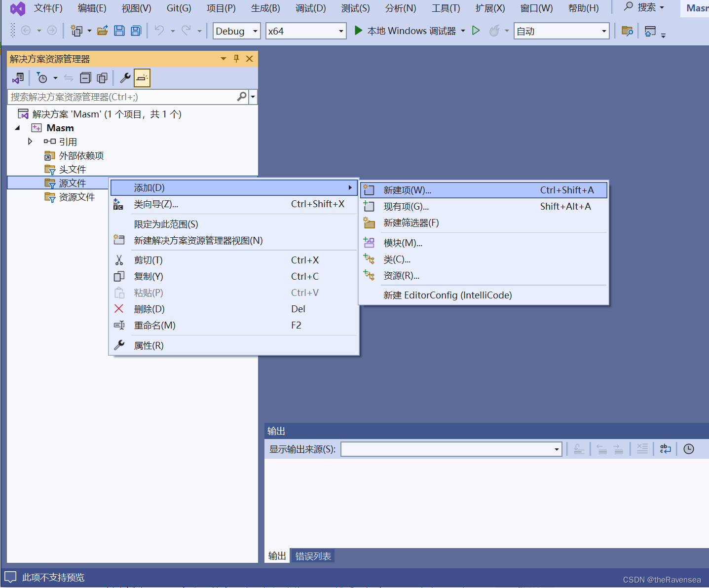
Task: Expand the 引用 node under Masm
Action: tap(30, 142)
